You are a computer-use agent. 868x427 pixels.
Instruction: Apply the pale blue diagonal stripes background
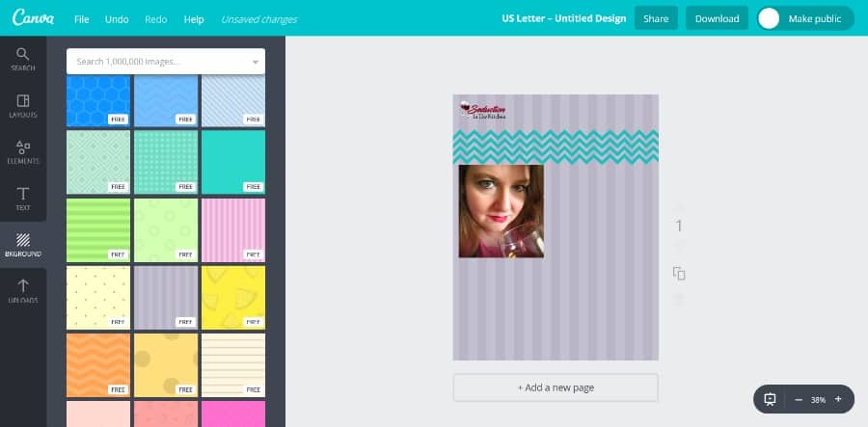coord(233,101)
